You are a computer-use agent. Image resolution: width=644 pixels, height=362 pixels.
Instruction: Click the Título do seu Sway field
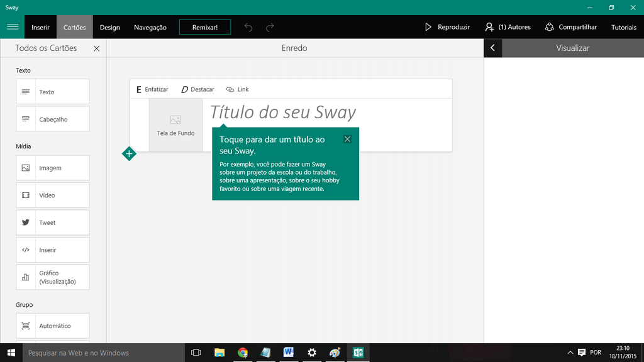[282, 112]
